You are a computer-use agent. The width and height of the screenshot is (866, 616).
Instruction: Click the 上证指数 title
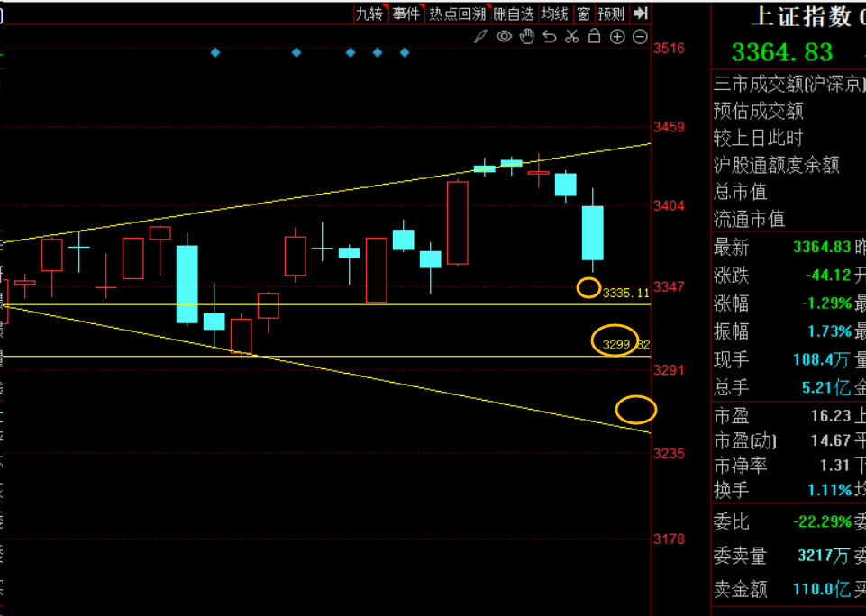(x=801, y=16)
